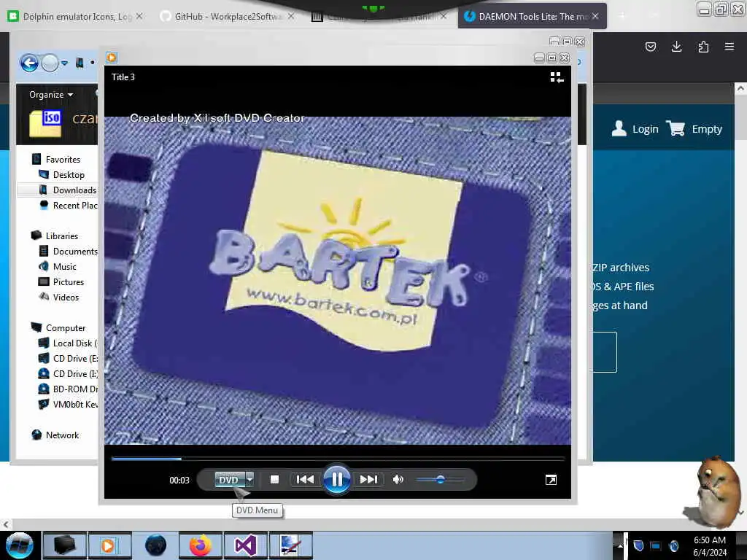747x560 pixels.
Task: Stop the DVD playback
Action: click(x=274, y=480)
